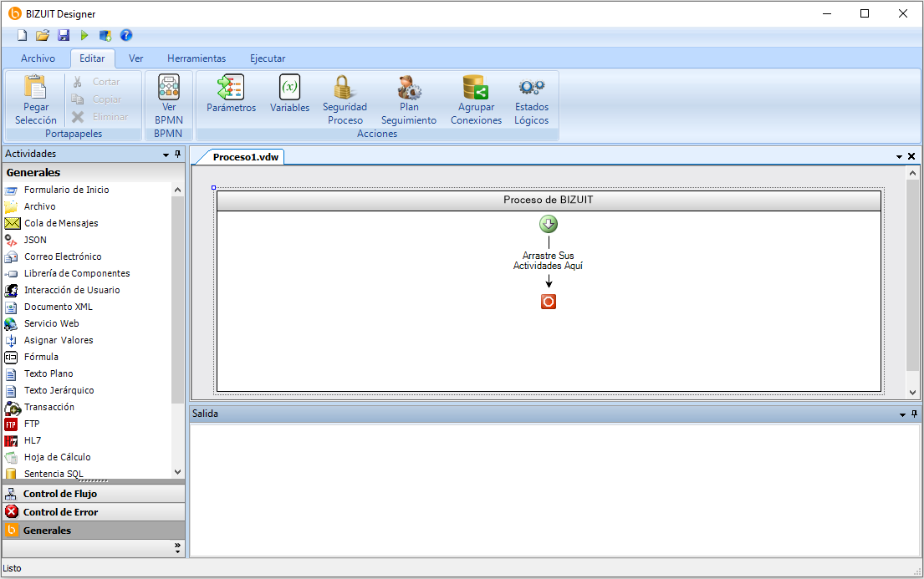Image resolution: width=924 pixels, height=579 pixels.
Task: Click activity list scroll up arrow
Action: [177, 190]
